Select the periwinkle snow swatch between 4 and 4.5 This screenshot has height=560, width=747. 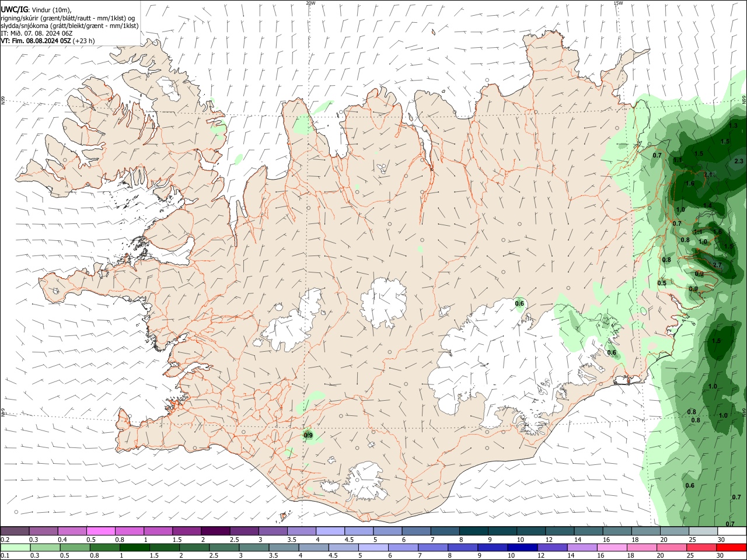tap(330, 531)
